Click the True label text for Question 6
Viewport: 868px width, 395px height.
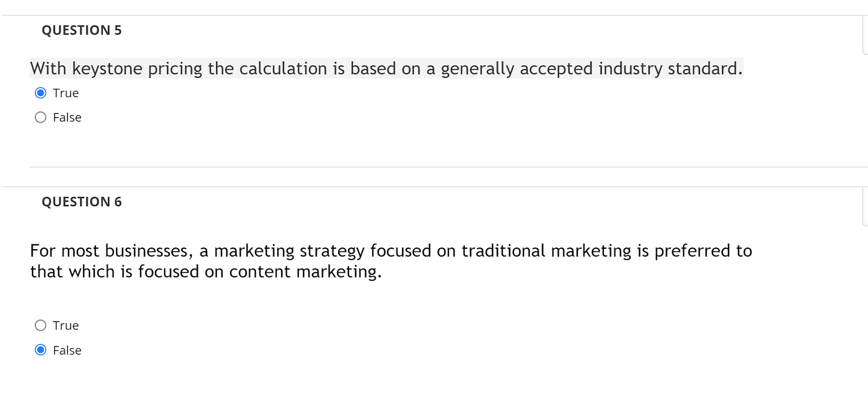point(65,325)
